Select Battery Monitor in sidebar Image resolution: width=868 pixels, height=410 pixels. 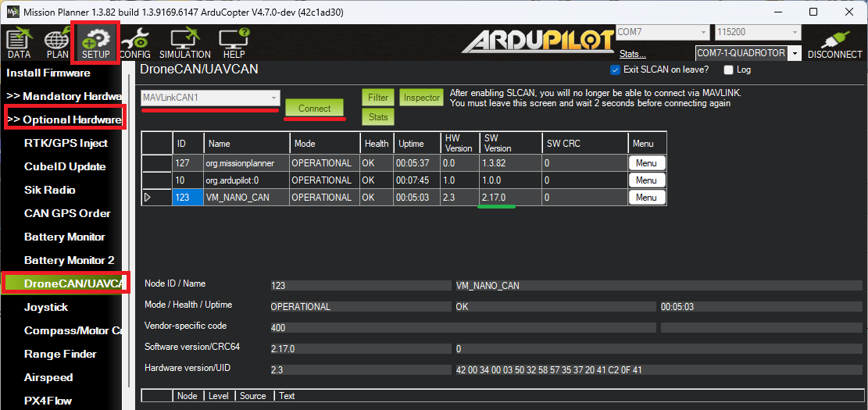click(64, 237)
